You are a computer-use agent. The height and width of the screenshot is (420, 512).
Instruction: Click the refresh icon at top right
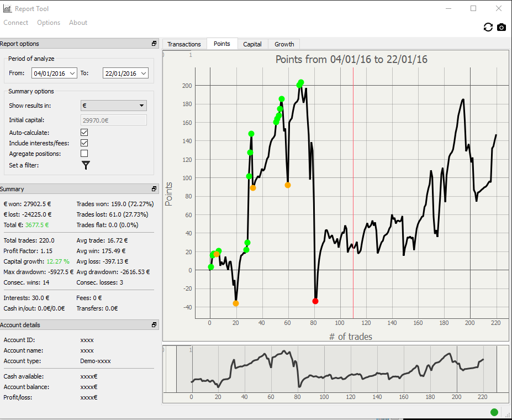pos(488,27)
